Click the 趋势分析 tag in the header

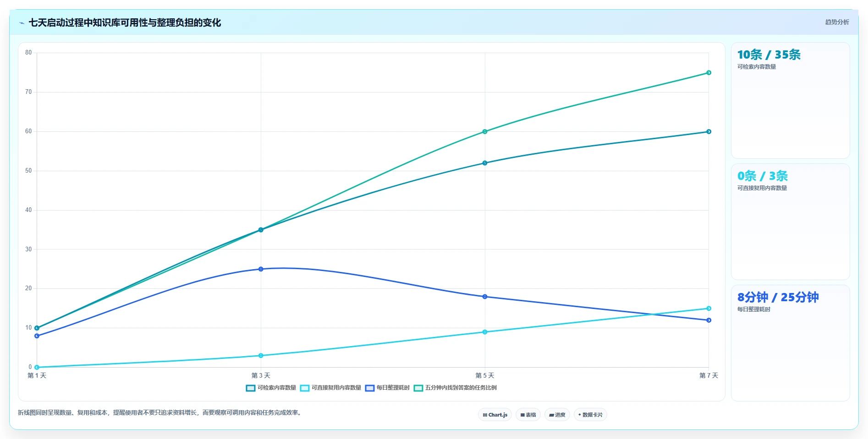click(x=837, y=22)
